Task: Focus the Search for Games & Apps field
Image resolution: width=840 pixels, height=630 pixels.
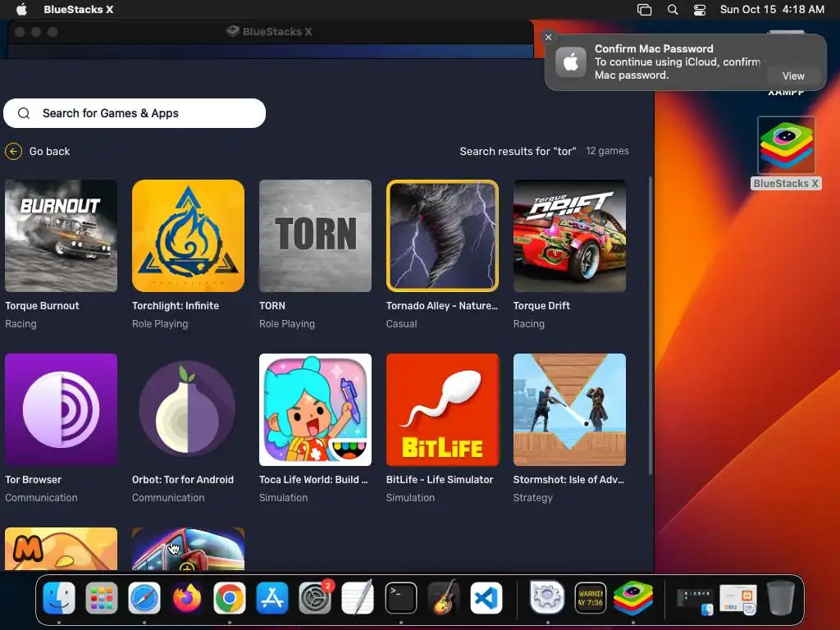Action: [x=135, y=113]
